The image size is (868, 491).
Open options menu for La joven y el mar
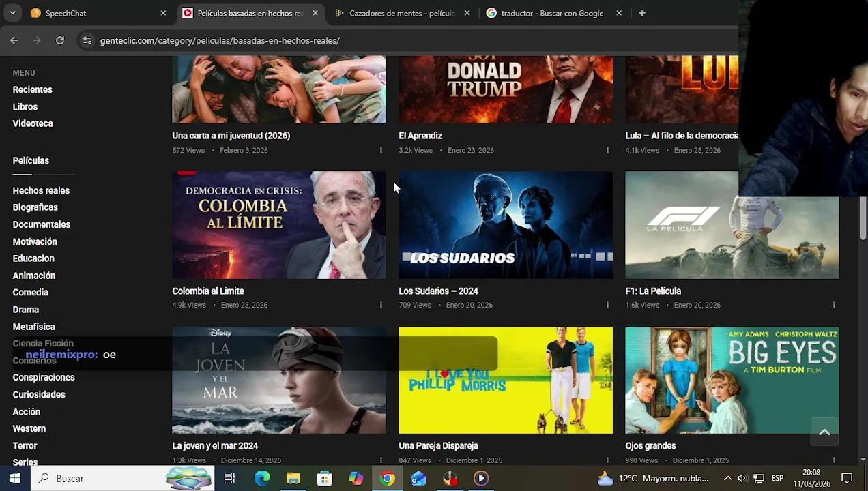pos(381,460)
